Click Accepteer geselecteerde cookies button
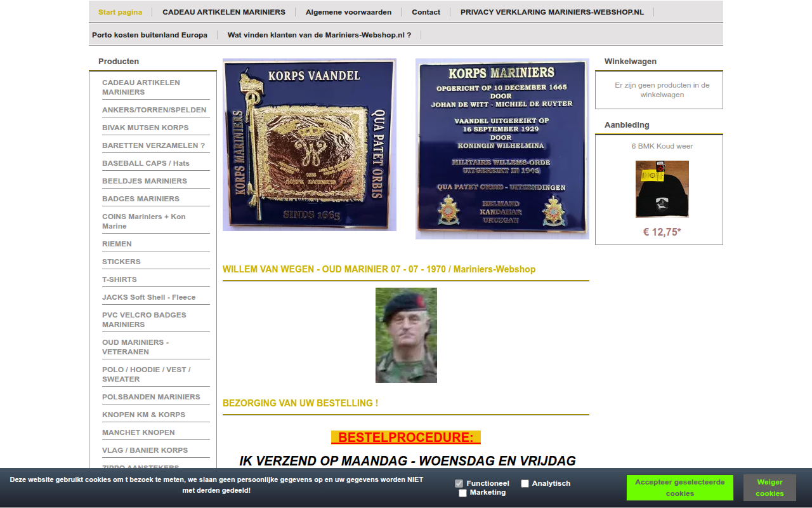 (680, 488)
